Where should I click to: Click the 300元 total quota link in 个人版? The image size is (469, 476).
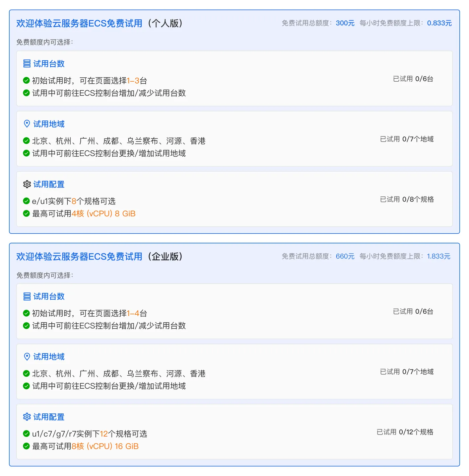[345, 23]
